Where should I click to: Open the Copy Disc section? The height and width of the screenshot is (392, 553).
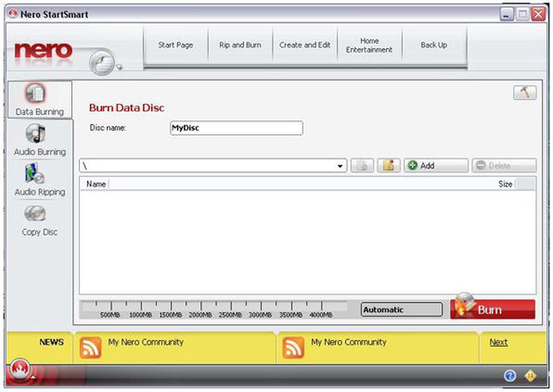(x=40, y=220)
